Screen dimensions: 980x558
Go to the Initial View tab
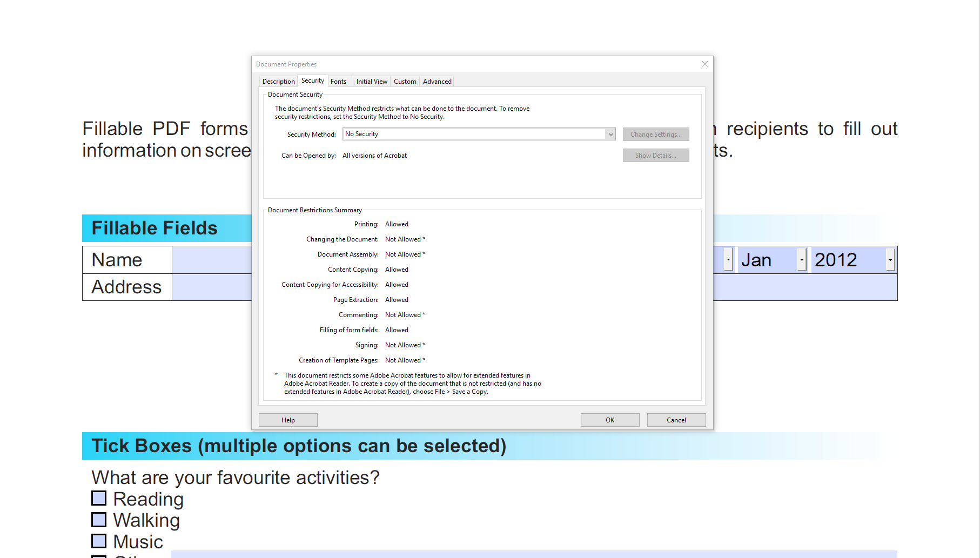(371, 82)
